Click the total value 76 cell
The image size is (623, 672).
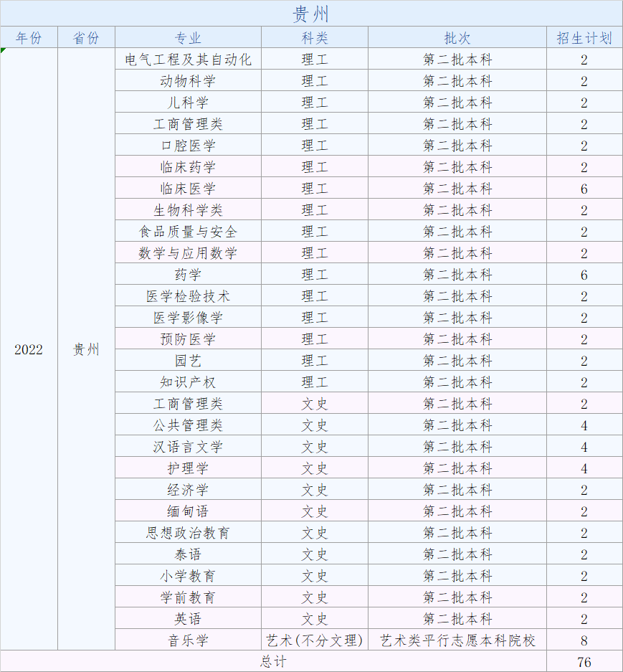[584, 661]
